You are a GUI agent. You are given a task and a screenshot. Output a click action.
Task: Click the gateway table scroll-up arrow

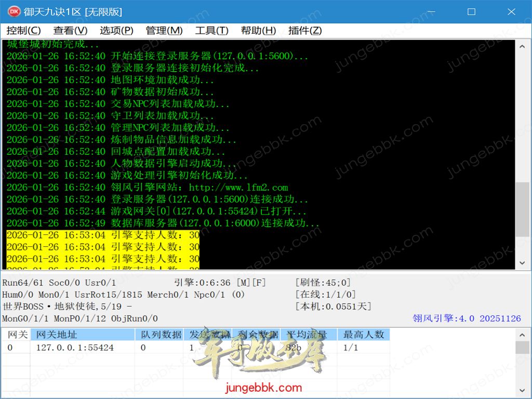(x=523, y=334)
